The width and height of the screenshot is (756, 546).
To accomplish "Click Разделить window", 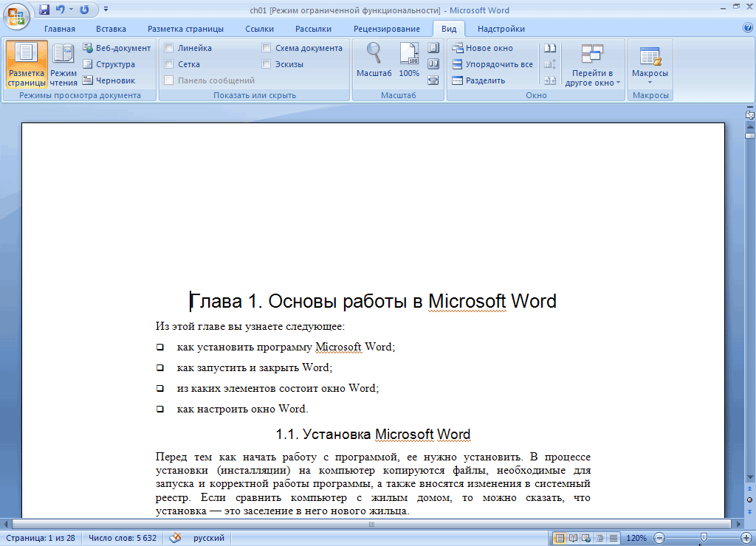I will [x=478, y=80].
